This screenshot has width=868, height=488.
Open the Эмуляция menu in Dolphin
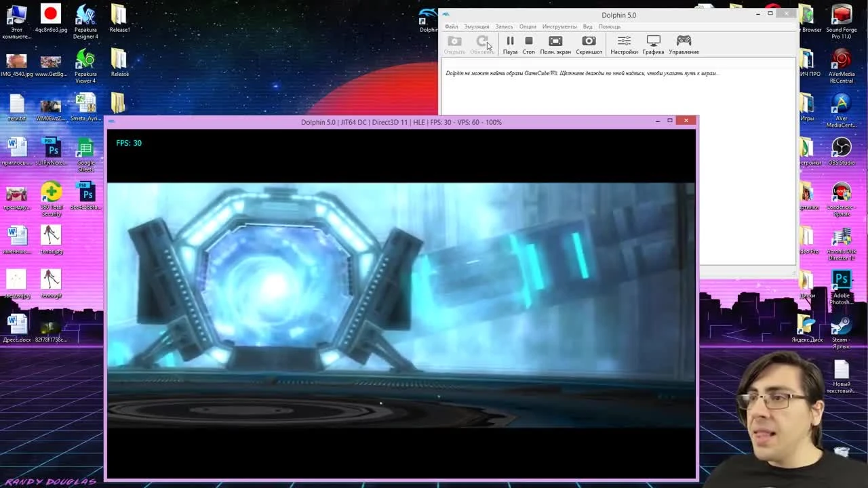pos(476,27)
